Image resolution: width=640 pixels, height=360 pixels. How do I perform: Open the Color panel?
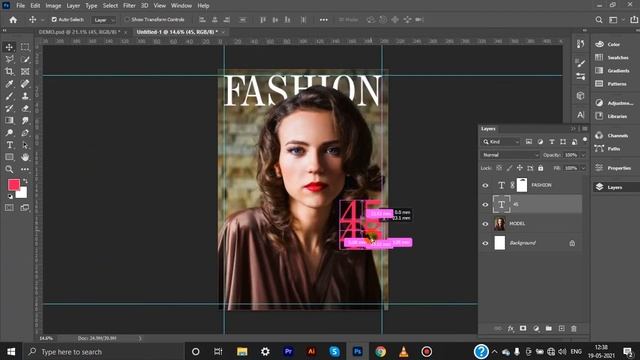pos(614,44)
